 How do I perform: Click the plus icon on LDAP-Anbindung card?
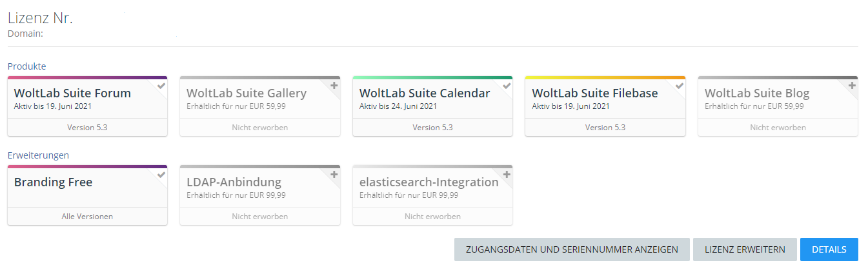[x=334, y=175]
